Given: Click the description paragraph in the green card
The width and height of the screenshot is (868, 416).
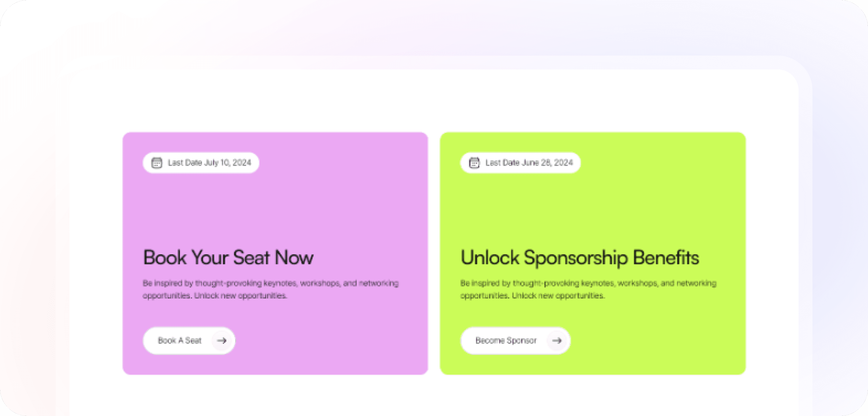Looking at the screenshot, I should (588, 289).
